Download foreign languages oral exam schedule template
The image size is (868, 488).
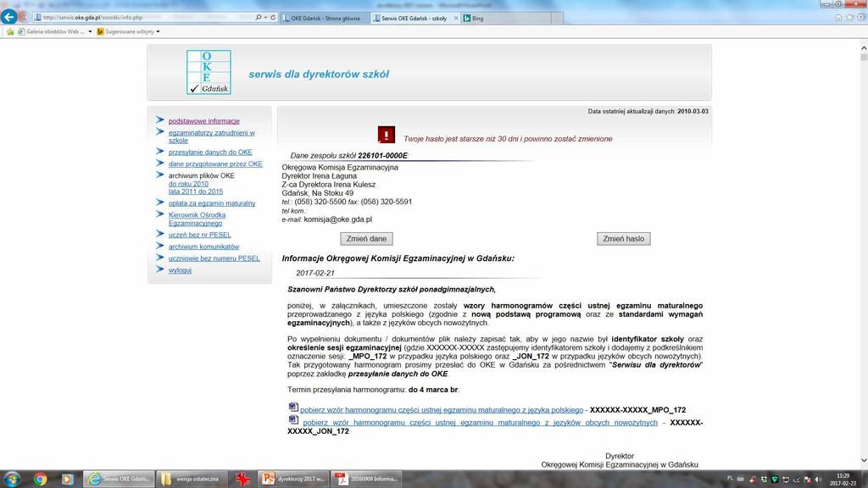click(x=480, y=422)
